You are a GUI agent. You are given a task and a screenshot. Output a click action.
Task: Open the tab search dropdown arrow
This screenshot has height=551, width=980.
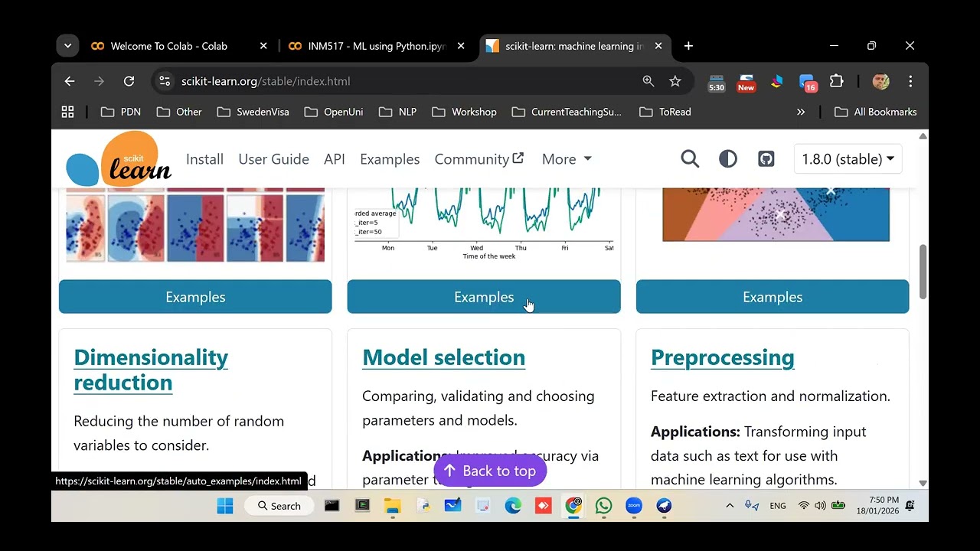coord(67,46)
